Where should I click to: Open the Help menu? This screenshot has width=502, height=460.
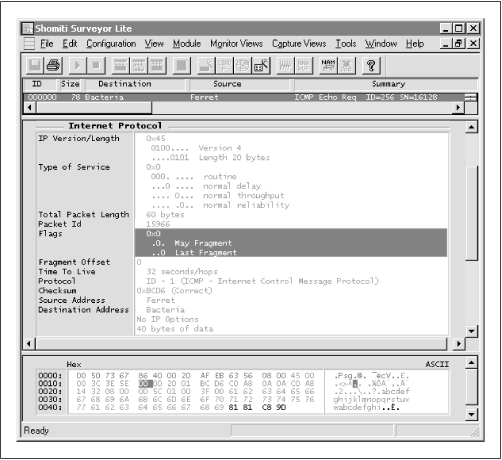tap(415, 44)
